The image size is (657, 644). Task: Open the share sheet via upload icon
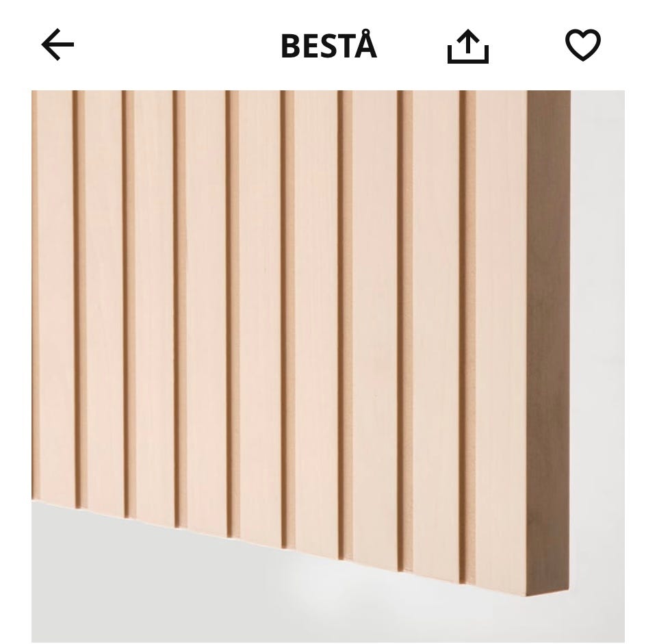468,46
